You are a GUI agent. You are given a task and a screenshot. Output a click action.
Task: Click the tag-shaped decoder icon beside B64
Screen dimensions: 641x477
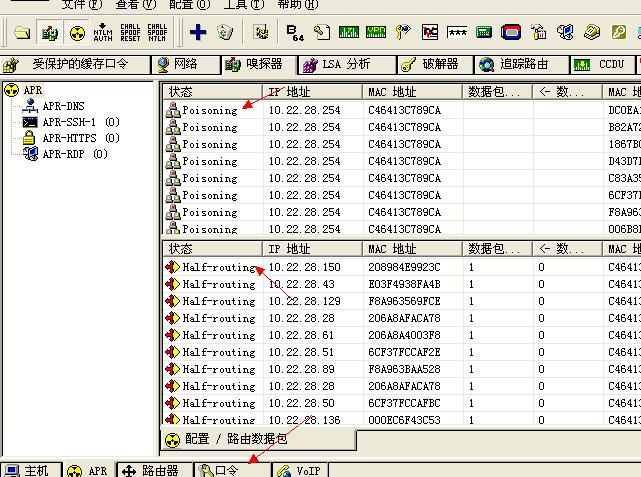tap(322, 32)
